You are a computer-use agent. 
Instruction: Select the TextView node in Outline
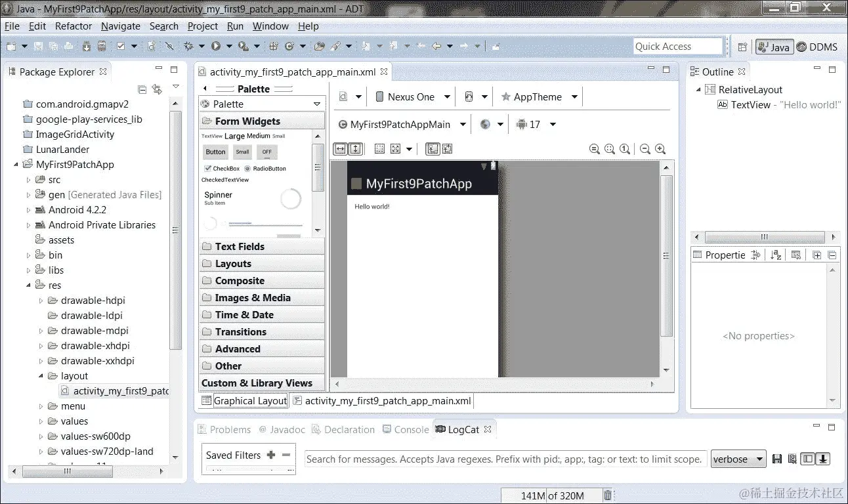[778, 105]
